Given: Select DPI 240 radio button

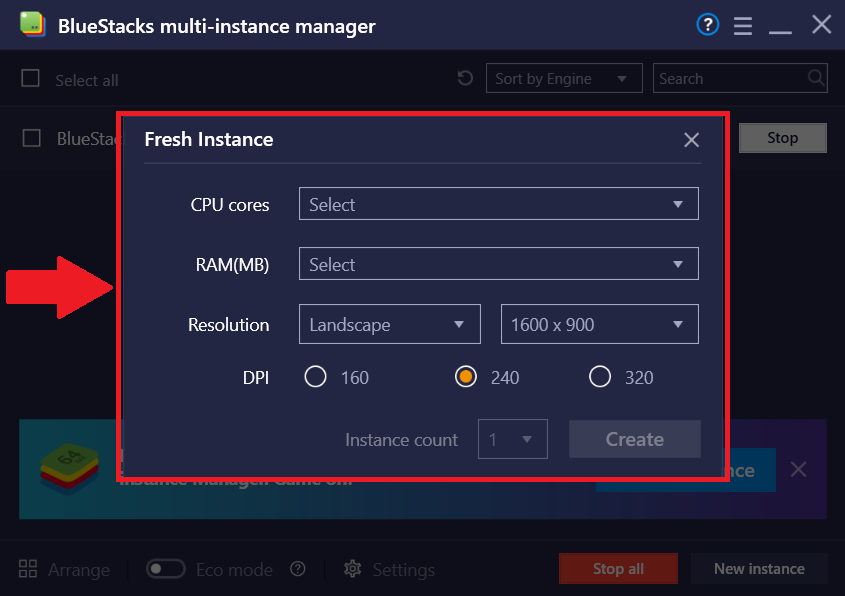Looking at the screenshot, I should click(466, 377).
